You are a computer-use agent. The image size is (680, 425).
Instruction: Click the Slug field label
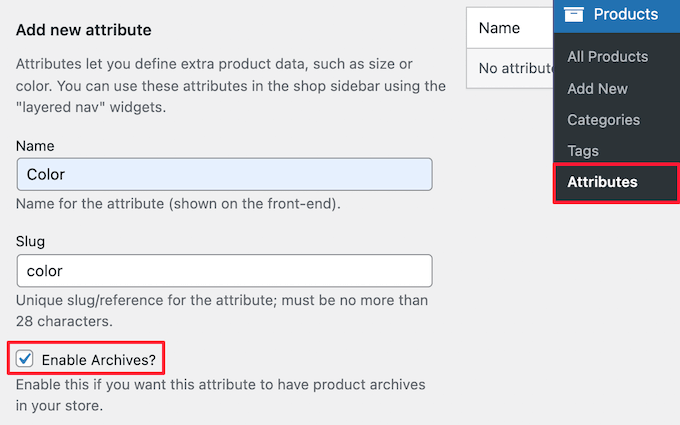[30, 241]
